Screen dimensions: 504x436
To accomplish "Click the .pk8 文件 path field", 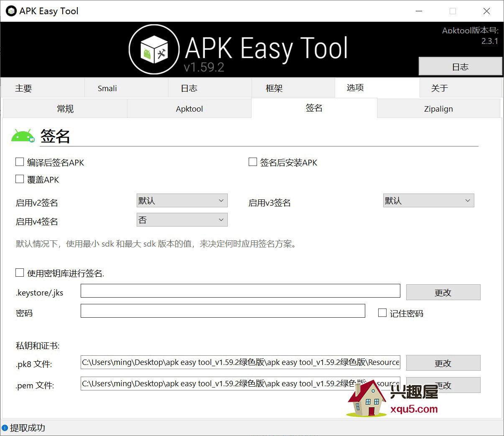I will pyautogui.click(x=240, y=362).
